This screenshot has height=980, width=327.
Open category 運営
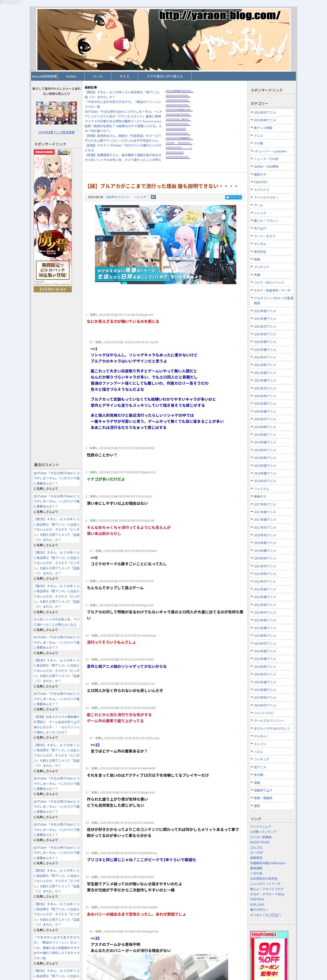(x=257, y=806)
